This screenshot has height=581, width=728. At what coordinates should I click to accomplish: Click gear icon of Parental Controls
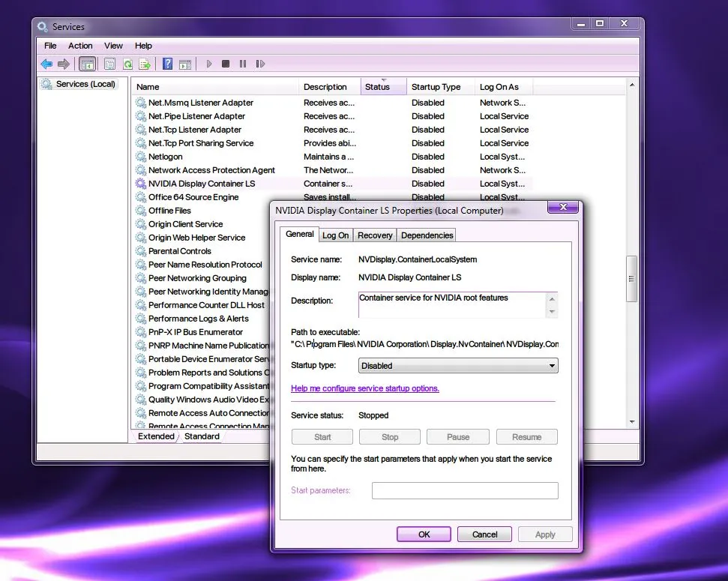click(x=141, y=251)
